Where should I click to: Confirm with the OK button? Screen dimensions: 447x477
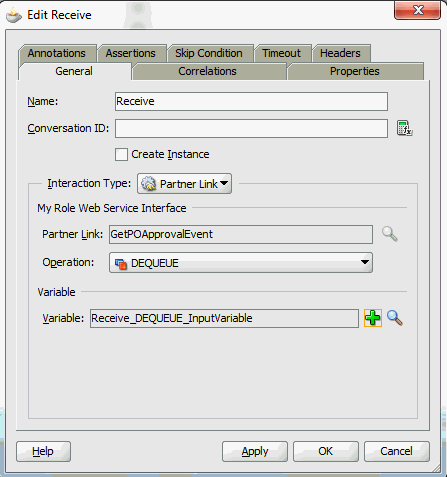326,451
